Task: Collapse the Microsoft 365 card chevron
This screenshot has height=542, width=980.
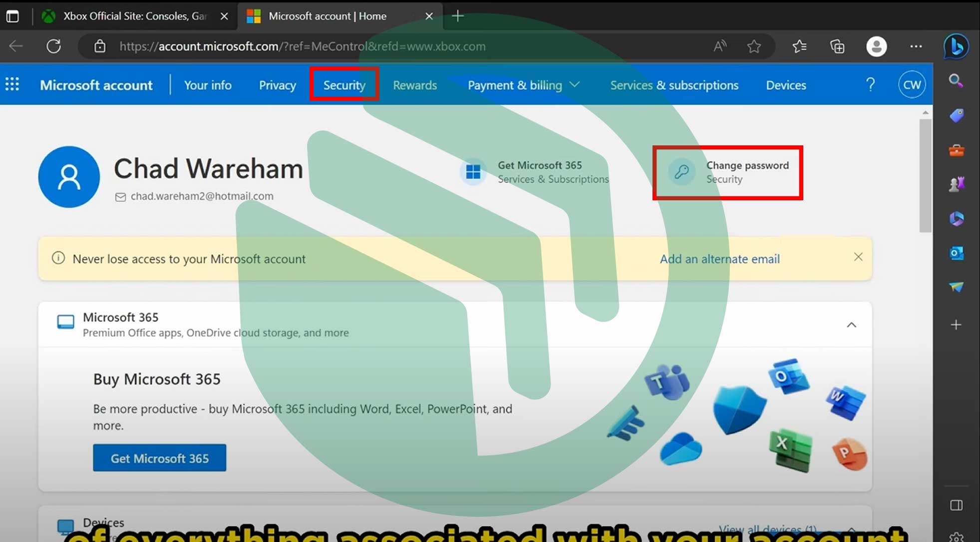Action: pos(851,325)
